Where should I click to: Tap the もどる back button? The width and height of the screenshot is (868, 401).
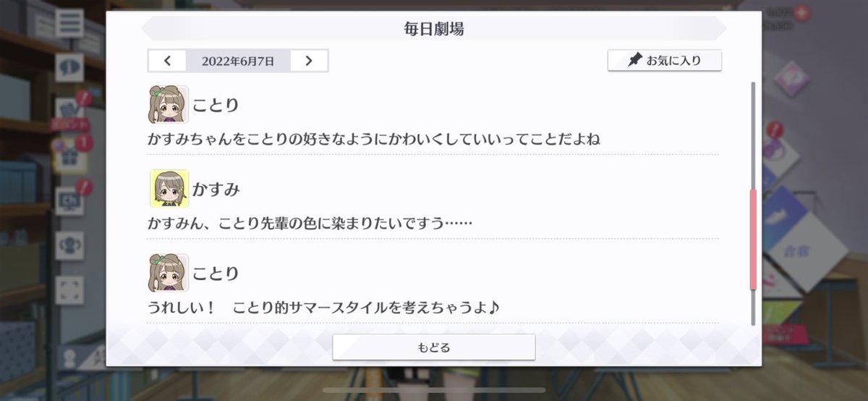(434, 347)
